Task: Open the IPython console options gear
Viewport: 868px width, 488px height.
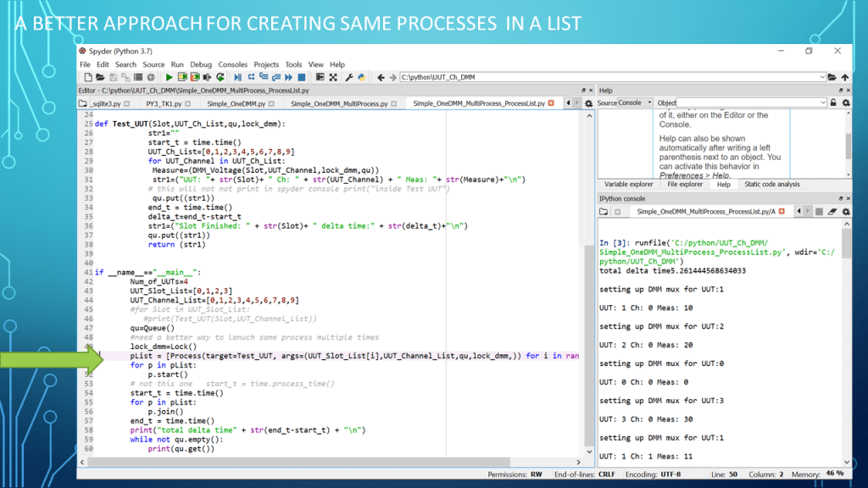Action: [845, 212]
